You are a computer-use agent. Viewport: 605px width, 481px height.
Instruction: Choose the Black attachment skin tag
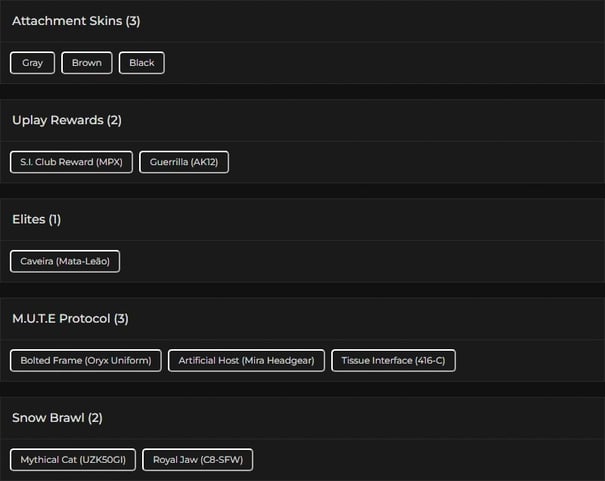pos(142,63)
